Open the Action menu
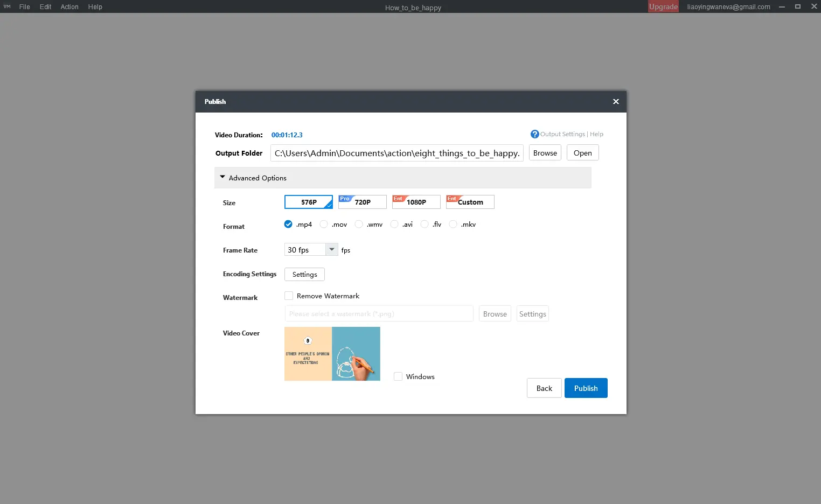Viewport: 821px width, 504px height. tap(69, 7)
